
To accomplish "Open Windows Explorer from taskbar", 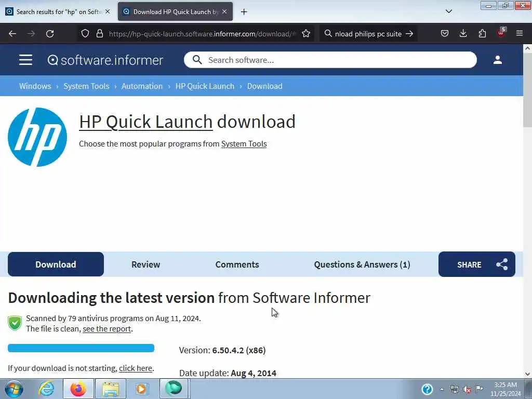I will [x=111, y=389].
